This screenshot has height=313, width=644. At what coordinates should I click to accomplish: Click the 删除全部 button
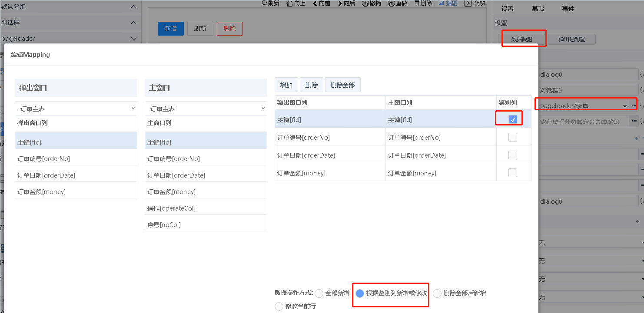click(342, 85)
